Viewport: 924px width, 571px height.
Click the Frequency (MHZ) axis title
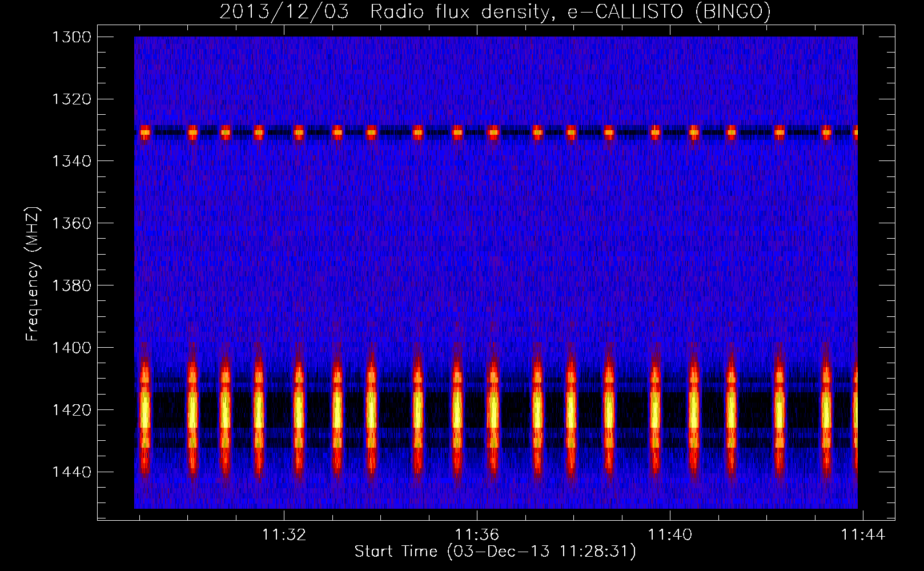(33, 274)
